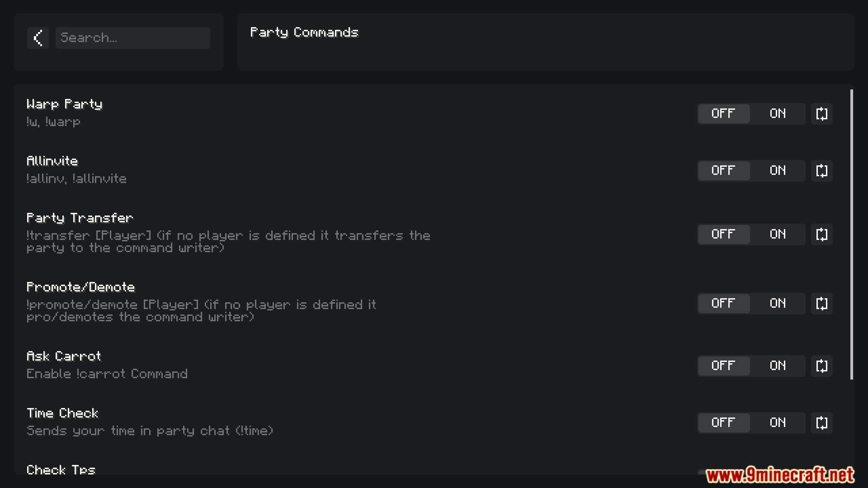The height and width of the screenshot is (488, 868).
Task: Switch Party Transfer to ON
Action: point(778,234)
